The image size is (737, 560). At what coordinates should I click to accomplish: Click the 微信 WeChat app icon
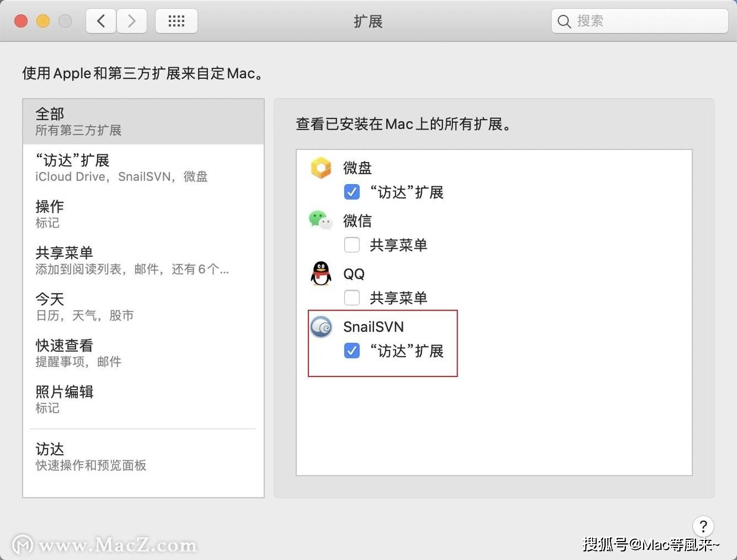[321, 220]
